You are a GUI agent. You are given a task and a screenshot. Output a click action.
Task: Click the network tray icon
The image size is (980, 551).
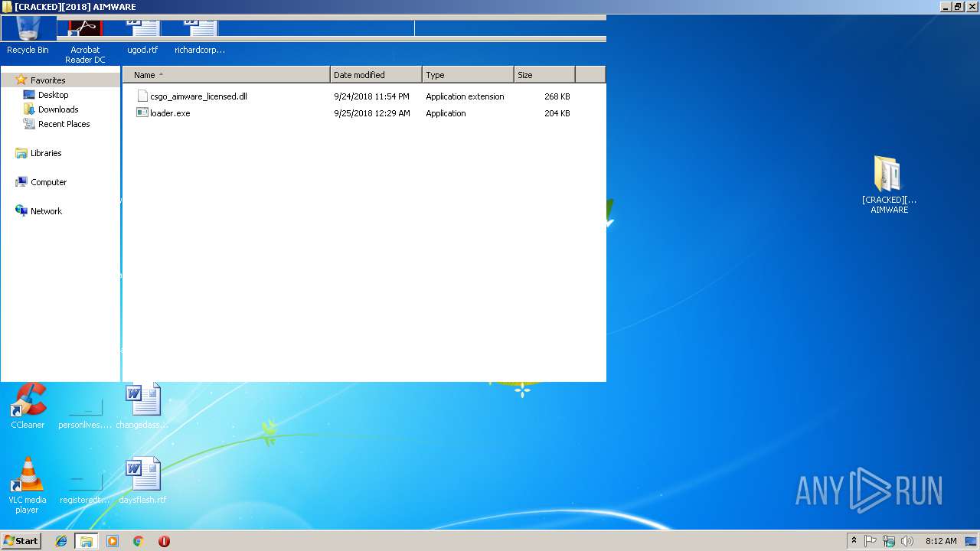889,541
